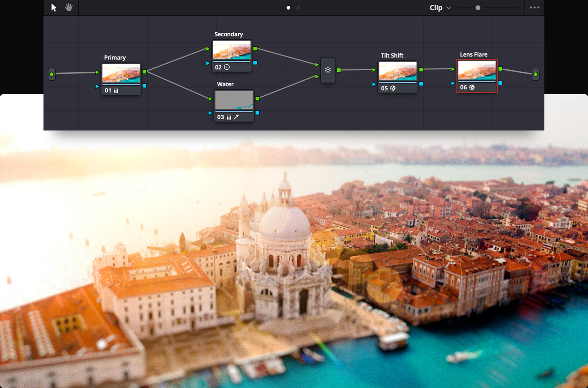The width and height of the screenshot is (588, 388).
Task: Toggle node 03 to bypass the Water grade
Action: (x=220, y=117)
